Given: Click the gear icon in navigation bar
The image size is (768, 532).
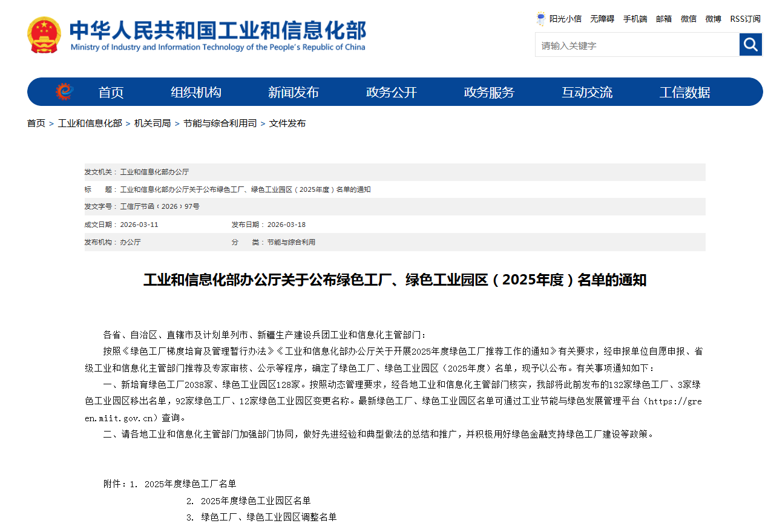Looking at the screenshot, I should (64, 92).
